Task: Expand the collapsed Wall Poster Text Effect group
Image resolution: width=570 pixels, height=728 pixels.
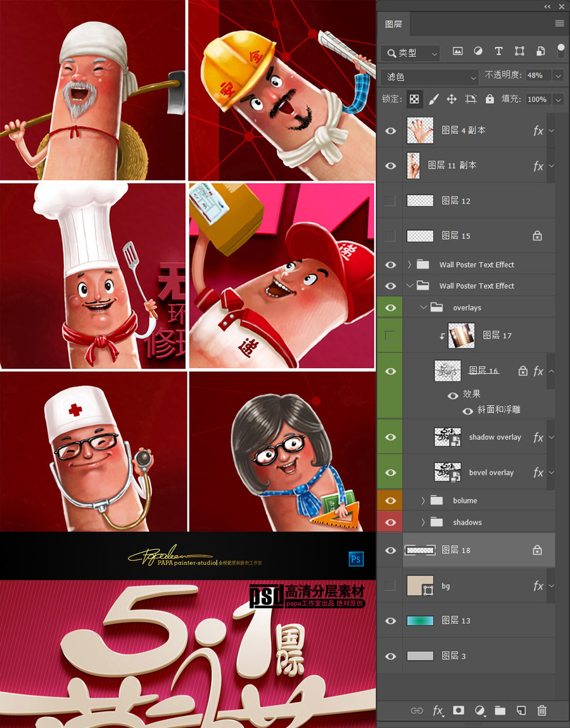Action: coord(409,264)
